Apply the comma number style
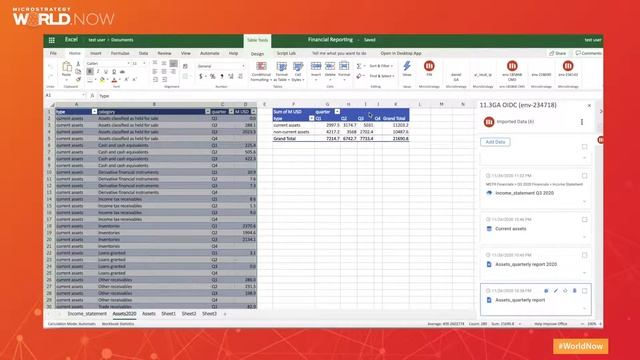The width and height of the screenshot is (640, 360). 222,76
